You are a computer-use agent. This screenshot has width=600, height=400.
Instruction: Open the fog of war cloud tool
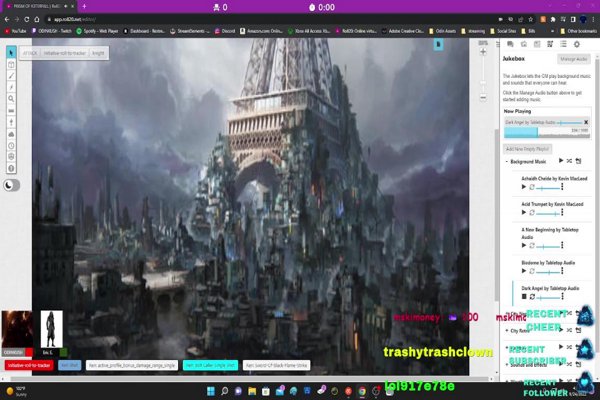coord(11,134)
